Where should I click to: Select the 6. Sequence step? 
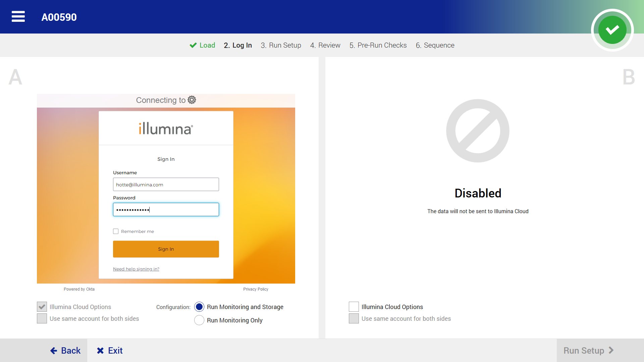435,45
